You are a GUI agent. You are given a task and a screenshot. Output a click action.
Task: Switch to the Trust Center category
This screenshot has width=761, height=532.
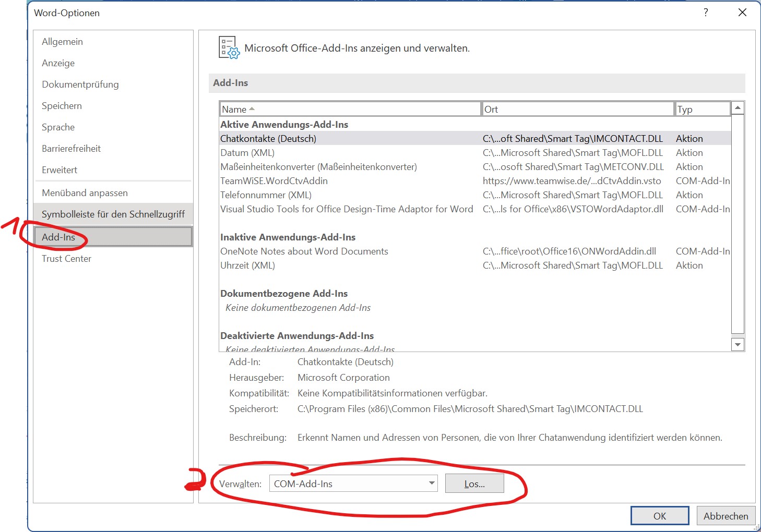click(x=66, y=259)
